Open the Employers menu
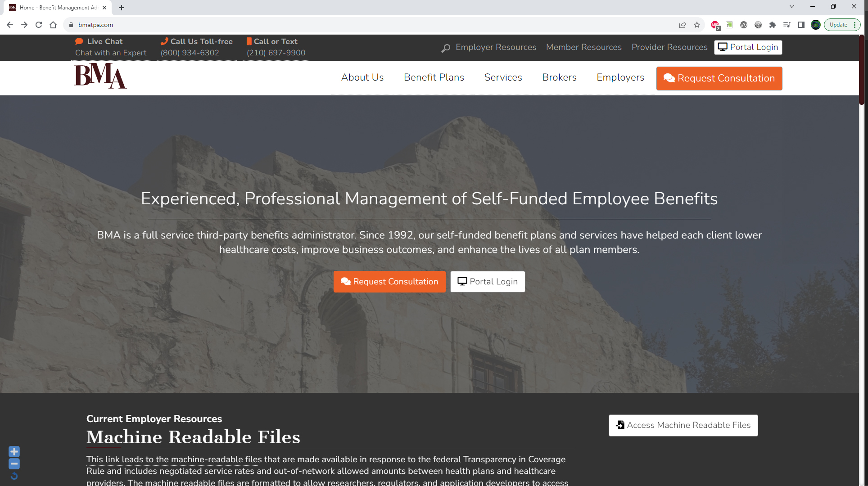868x486 pixels. pyautogui.click(x=620, y=77)
